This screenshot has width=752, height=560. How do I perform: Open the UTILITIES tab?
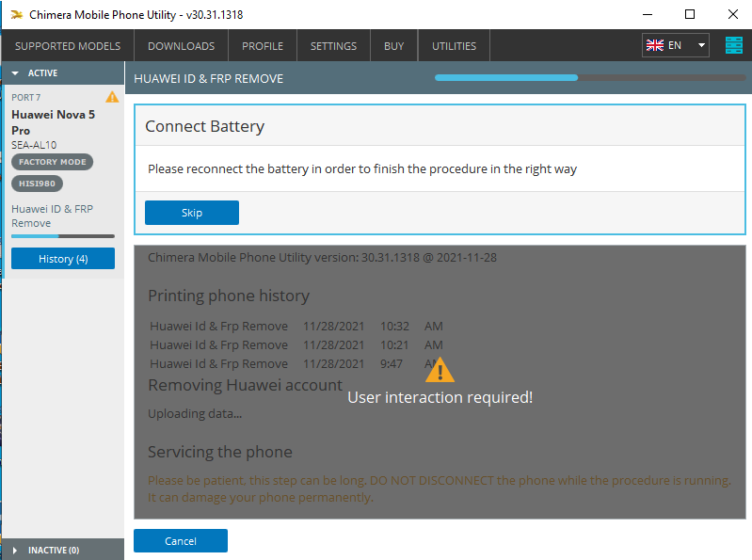(x=454, y=46)
